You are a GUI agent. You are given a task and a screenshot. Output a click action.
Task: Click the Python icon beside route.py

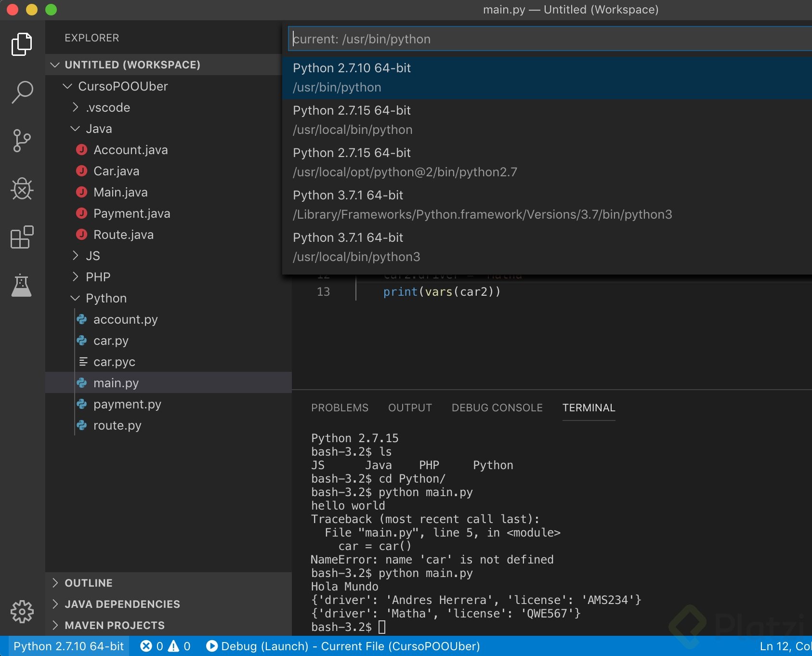[x=82, y=425]
